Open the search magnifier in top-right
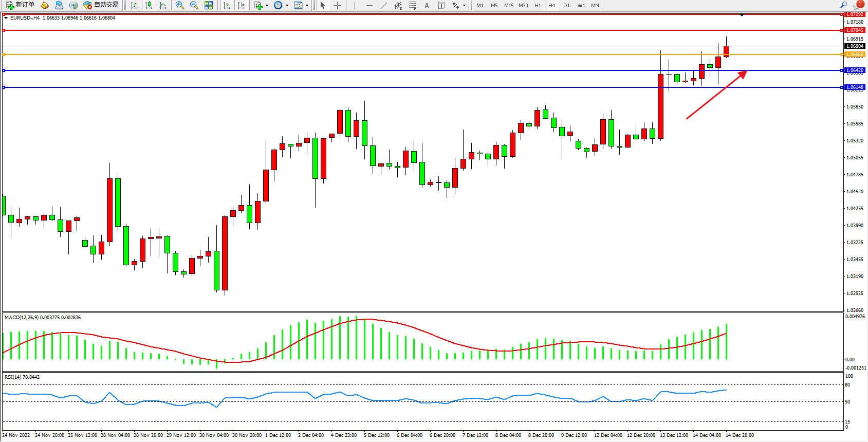This screenshot has height=442, width=868. click(x=843, y=5)
